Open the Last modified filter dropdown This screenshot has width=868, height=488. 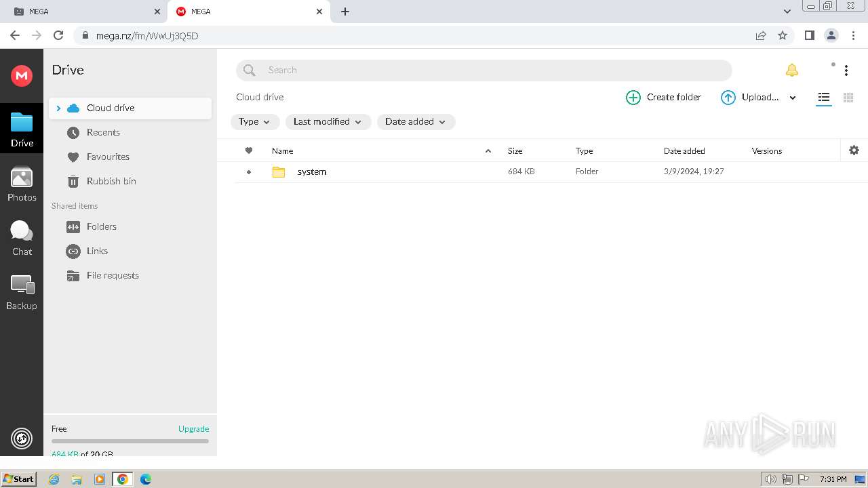coord(328,121)
